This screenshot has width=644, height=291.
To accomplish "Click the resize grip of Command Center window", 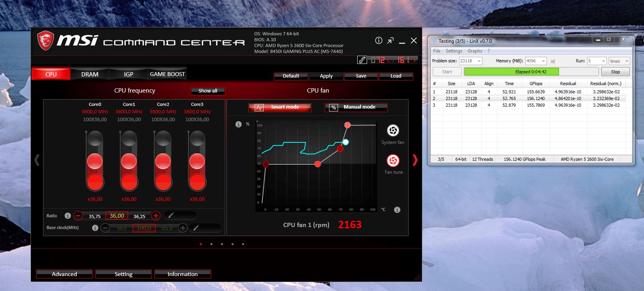I will pos(417,277).
